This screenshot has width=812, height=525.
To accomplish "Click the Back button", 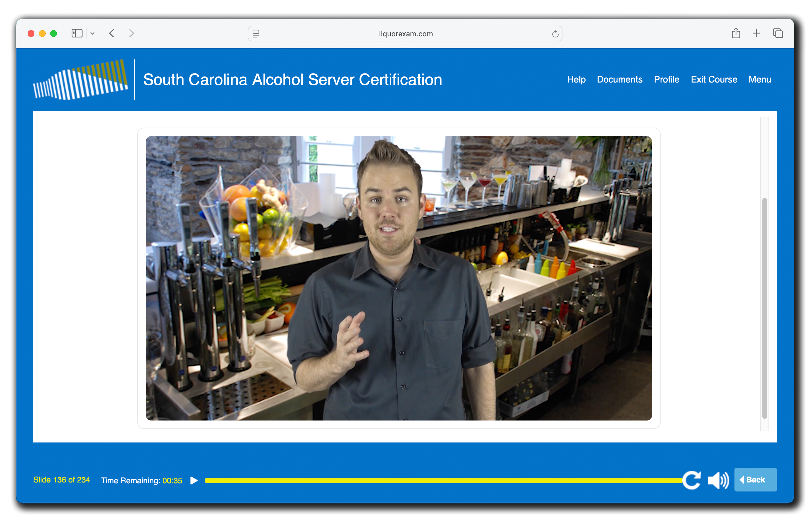I will 755,480.
